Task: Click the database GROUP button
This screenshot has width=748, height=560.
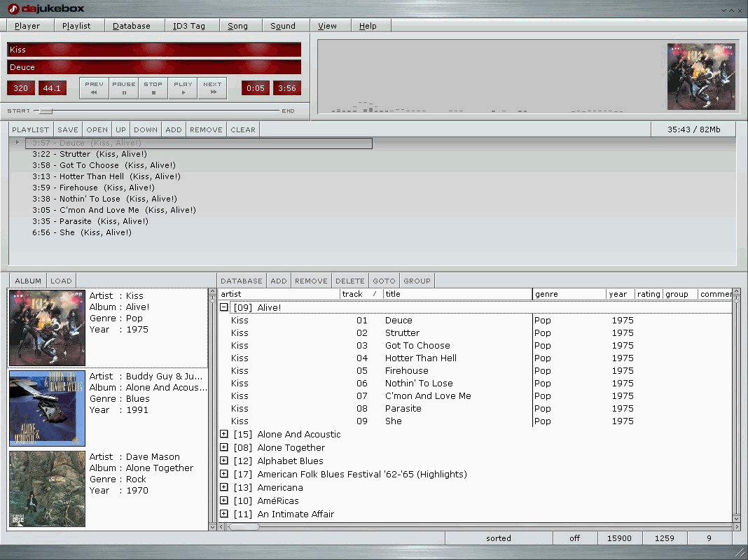Action: pyautogui.click(x=417, y=281)
